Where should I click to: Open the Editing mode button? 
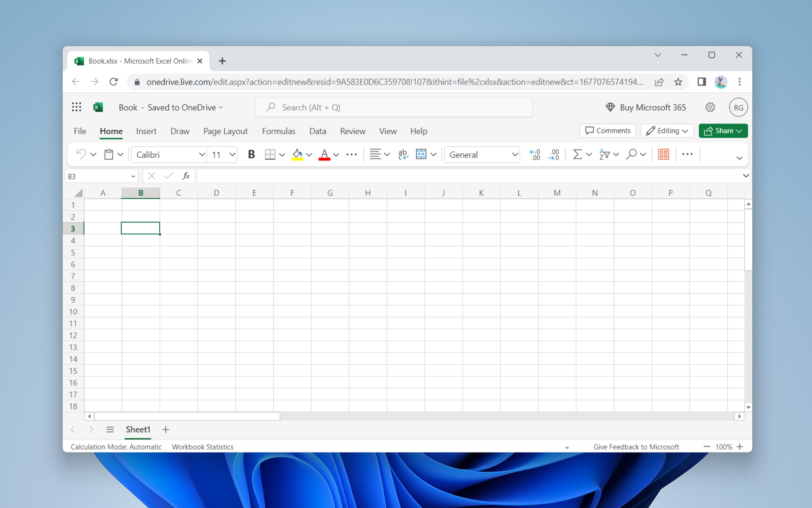pyautogui.click(x=667, y=131)
